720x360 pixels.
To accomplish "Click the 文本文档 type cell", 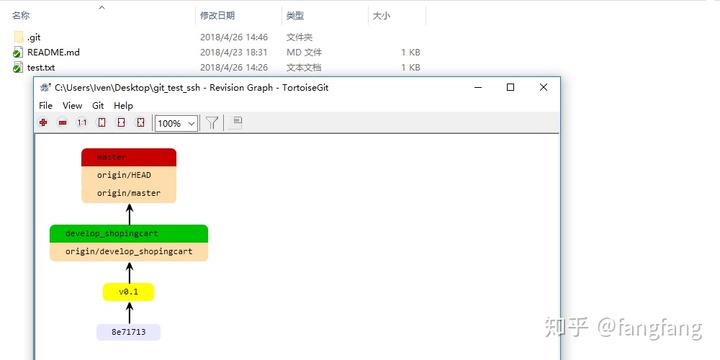I will tap(304, 68).
